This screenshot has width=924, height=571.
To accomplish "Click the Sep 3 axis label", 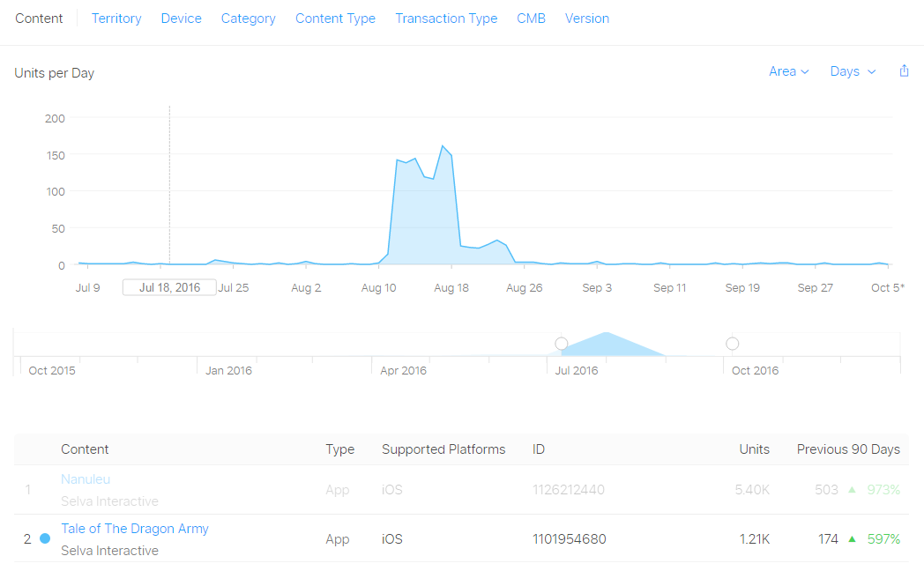I will click(x=597, y=288).
